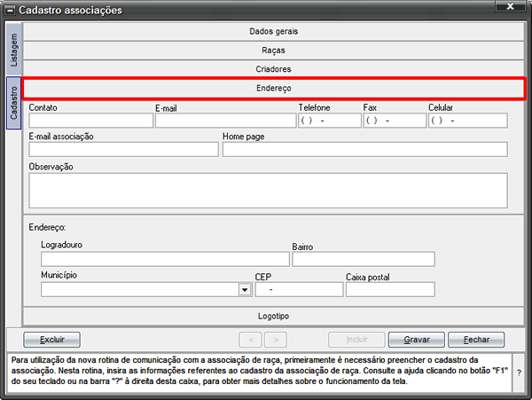Go to next record with > button

[x=276, y=340]
